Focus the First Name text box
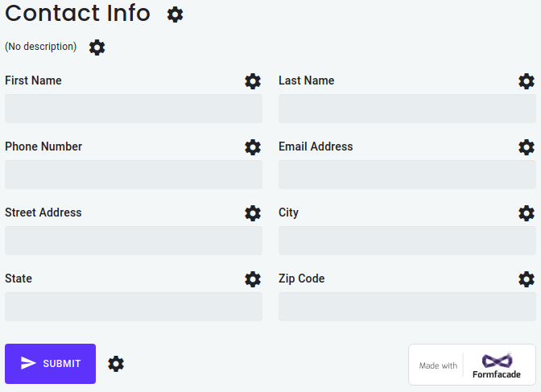Viewport: 541px width, 392px height. (134, 109)
